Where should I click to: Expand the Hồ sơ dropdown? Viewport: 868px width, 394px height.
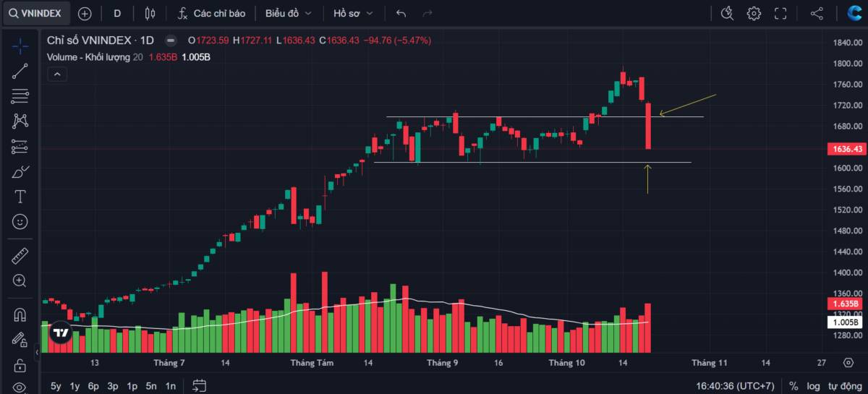point(354,13)
